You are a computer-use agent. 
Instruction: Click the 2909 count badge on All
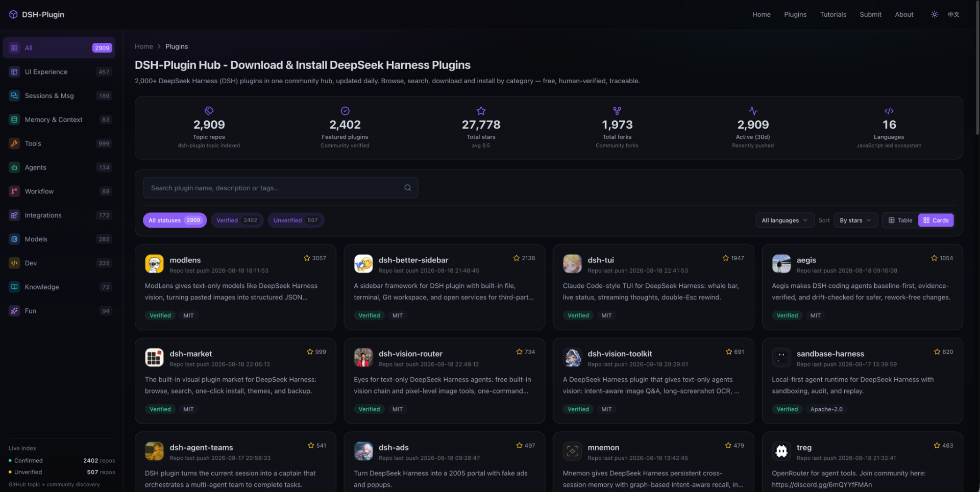tap(102, 48)
